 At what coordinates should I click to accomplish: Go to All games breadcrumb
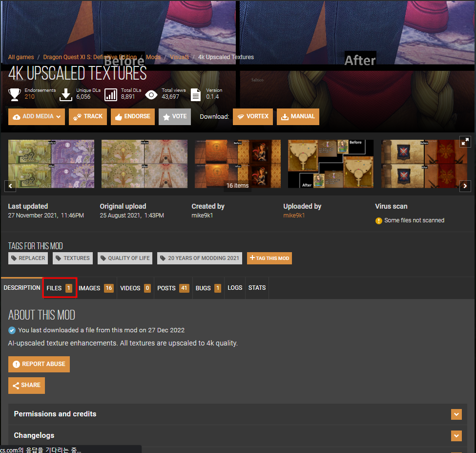pyautogui.click(x=21, y=57)
